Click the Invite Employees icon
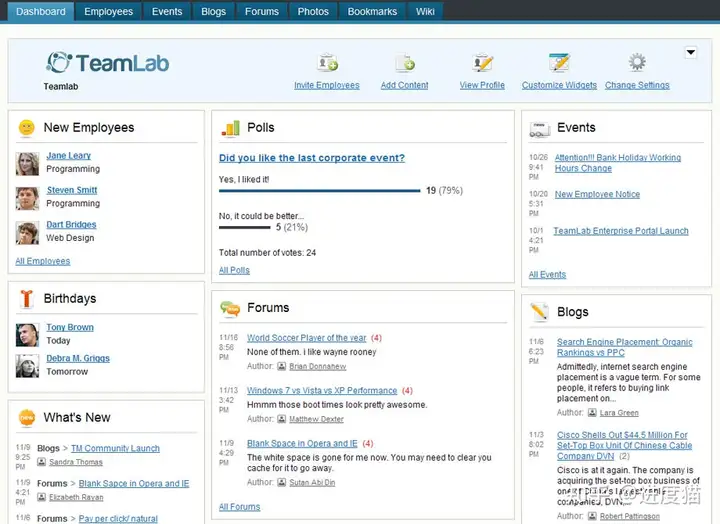720x524 pixels. coord(327,62)
